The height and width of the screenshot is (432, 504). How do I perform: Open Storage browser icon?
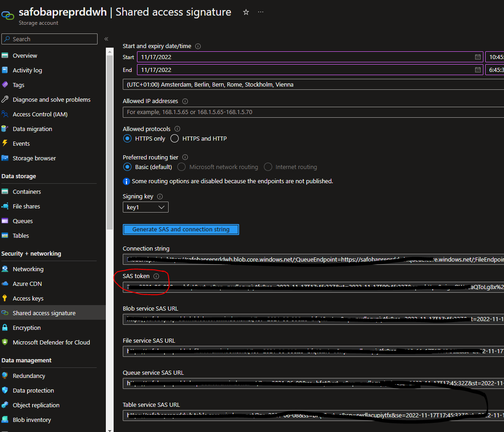[5, 158]
